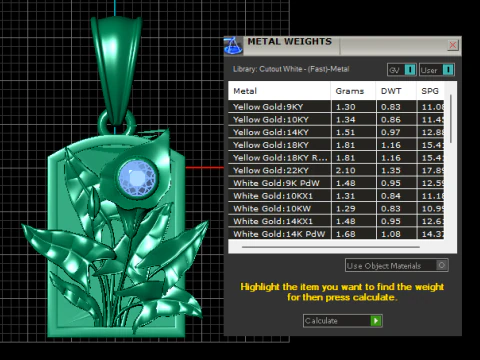Click grams value 1.29 for 10KW

click(346, 209)
